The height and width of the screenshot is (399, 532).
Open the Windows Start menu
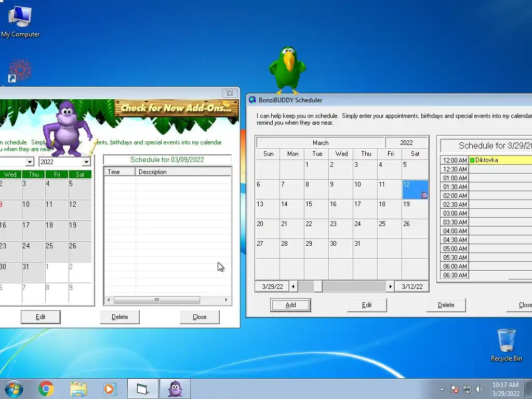point(14,389)
